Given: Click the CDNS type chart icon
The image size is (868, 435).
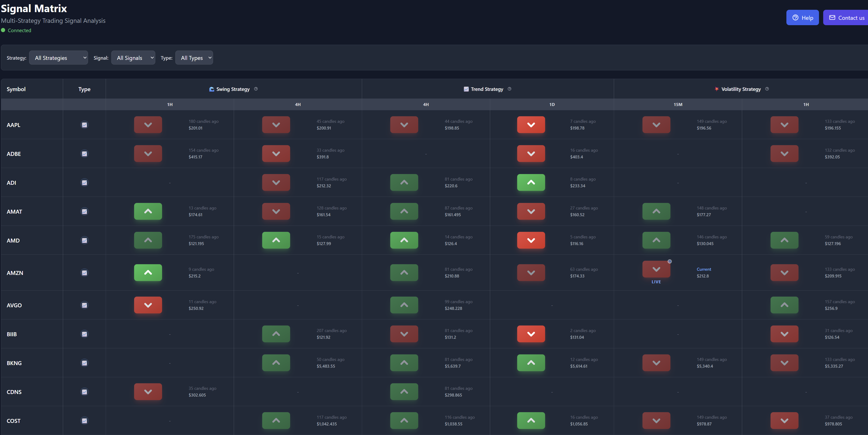Looking at the screenshot, I should tap(85, 392).
